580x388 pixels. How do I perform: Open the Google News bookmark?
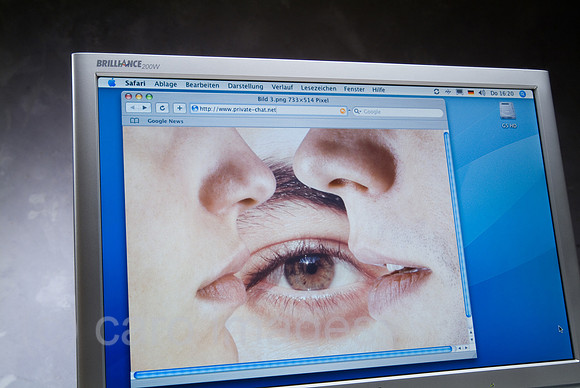(165, 121)
